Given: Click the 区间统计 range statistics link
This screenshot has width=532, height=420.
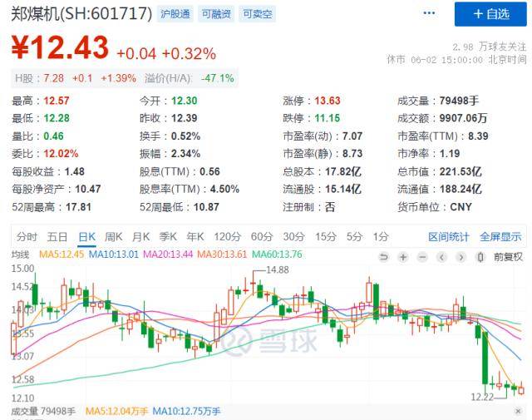Looking at the screenshot, I should [x=449, y=236].
